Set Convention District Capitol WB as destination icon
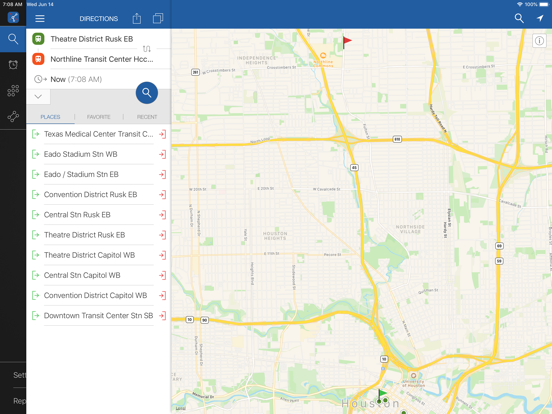The height and width of the screenshot is (414, 552). [162, 295]
